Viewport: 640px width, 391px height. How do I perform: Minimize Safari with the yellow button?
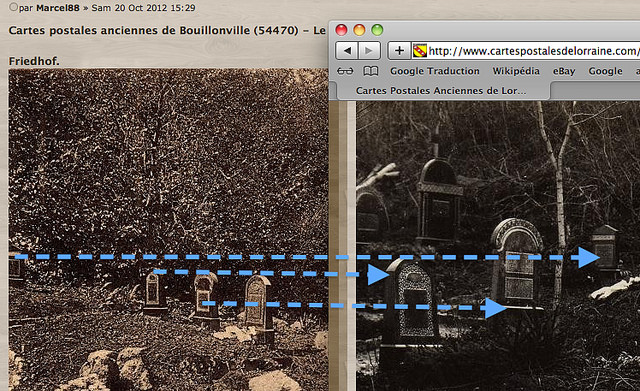coord(359,30)
